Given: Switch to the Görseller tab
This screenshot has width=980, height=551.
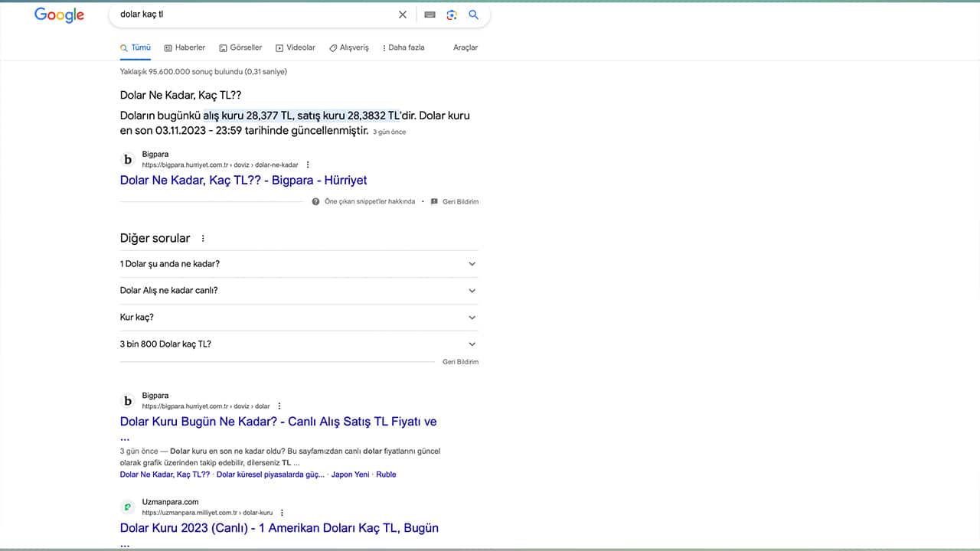Looking at the screenshot, I should (x=240, y=47).
